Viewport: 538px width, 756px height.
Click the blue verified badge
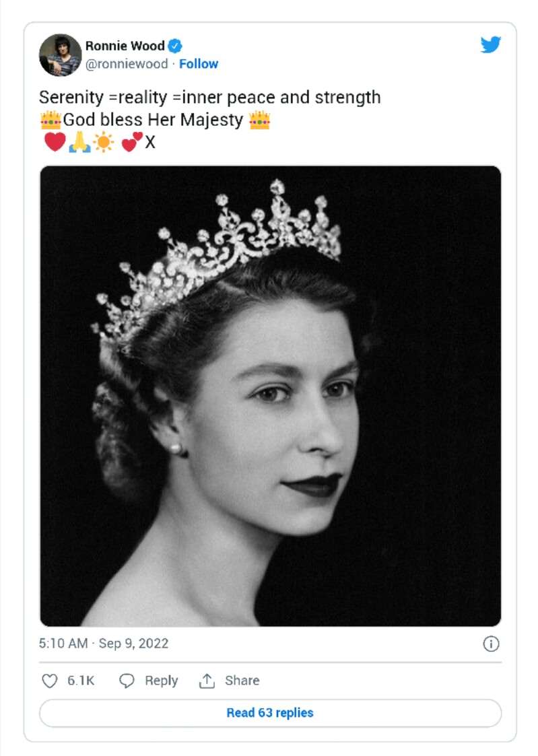pyautogui.click(x=174, y=46)
